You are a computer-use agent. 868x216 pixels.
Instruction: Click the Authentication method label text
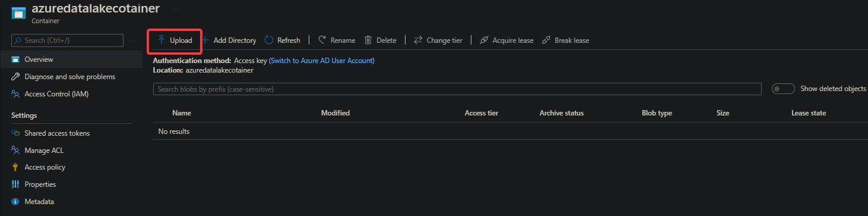192,61
